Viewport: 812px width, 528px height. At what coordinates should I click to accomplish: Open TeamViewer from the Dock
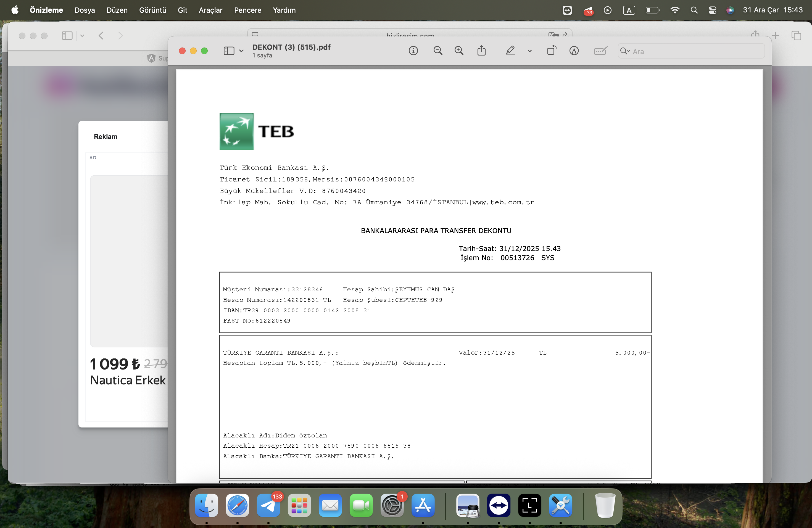(499, 505)
